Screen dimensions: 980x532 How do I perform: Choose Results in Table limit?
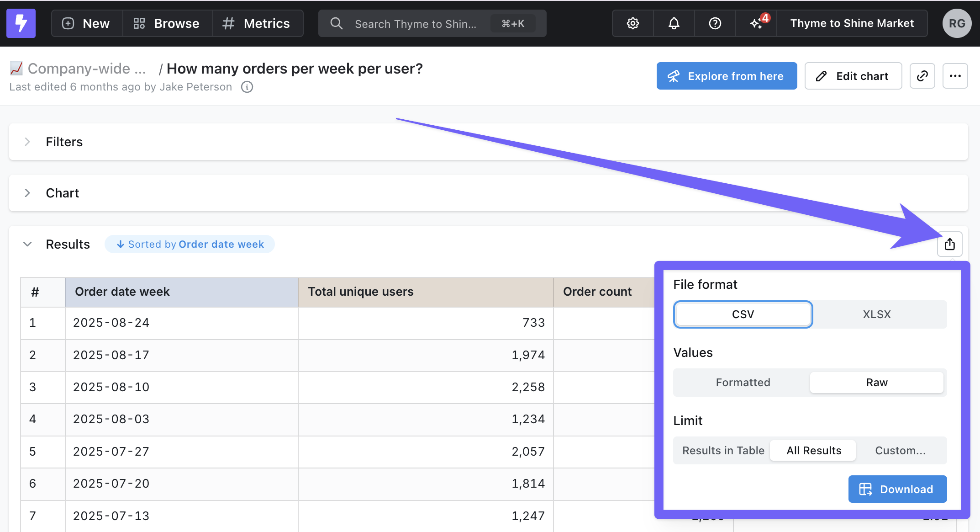pyautogui.click(x=723, y=451)
